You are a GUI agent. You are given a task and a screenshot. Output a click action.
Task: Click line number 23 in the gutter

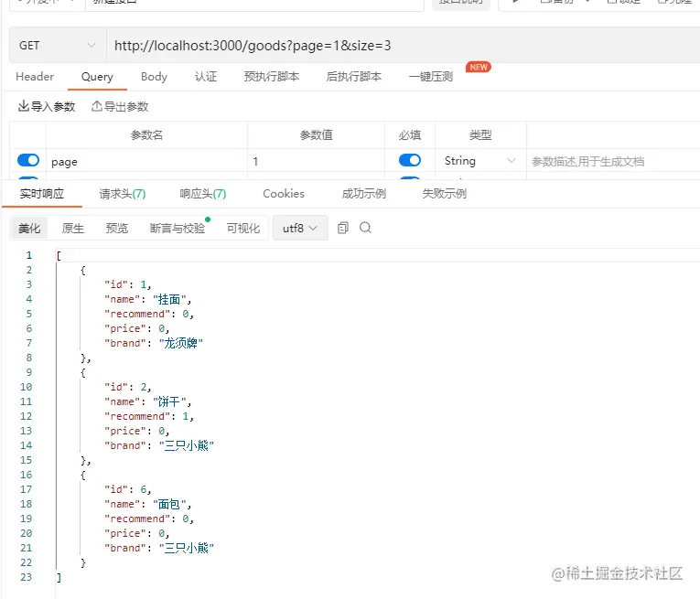click(x=27, y=577)
